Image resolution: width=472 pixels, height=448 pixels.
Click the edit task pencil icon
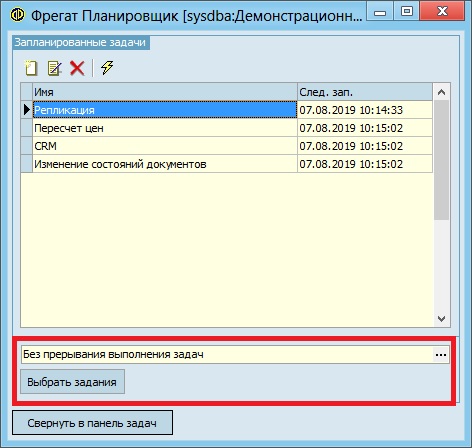(55, 68)
